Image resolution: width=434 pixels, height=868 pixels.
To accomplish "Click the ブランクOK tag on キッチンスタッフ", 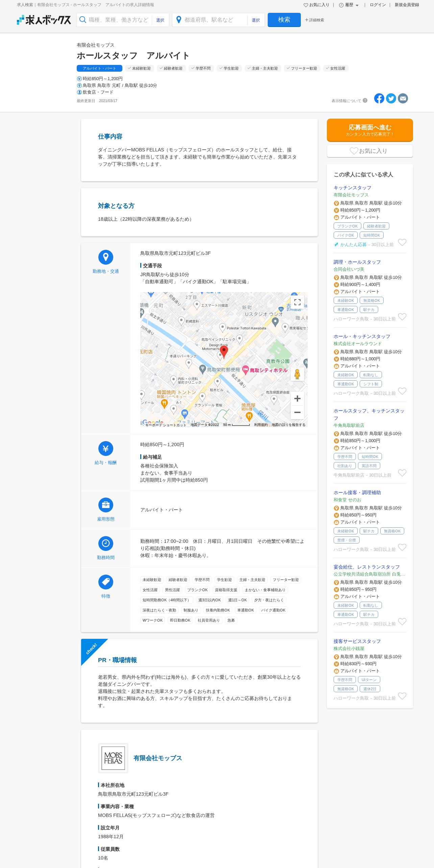I will click(347, 226).
